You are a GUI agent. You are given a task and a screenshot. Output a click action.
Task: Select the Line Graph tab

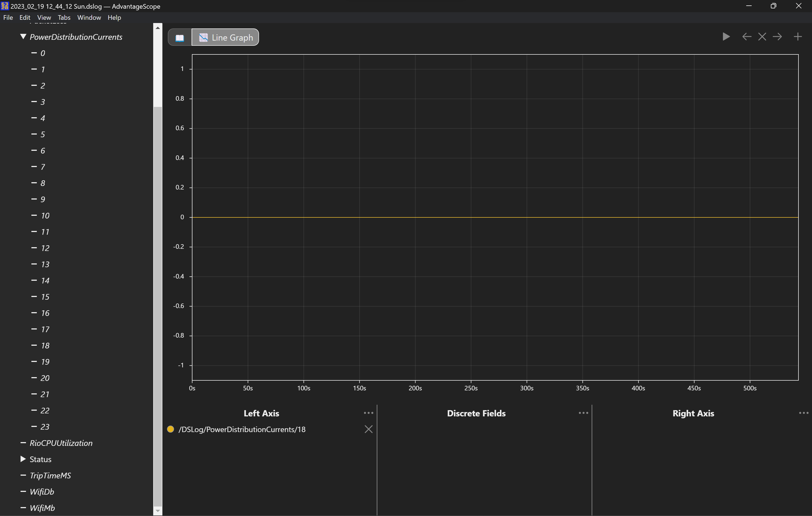(x=225, y=37)
